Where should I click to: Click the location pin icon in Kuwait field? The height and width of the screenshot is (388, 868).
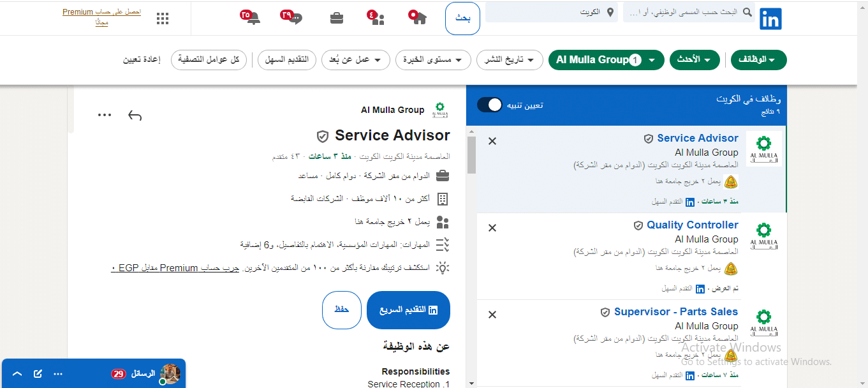pos(610,12)
